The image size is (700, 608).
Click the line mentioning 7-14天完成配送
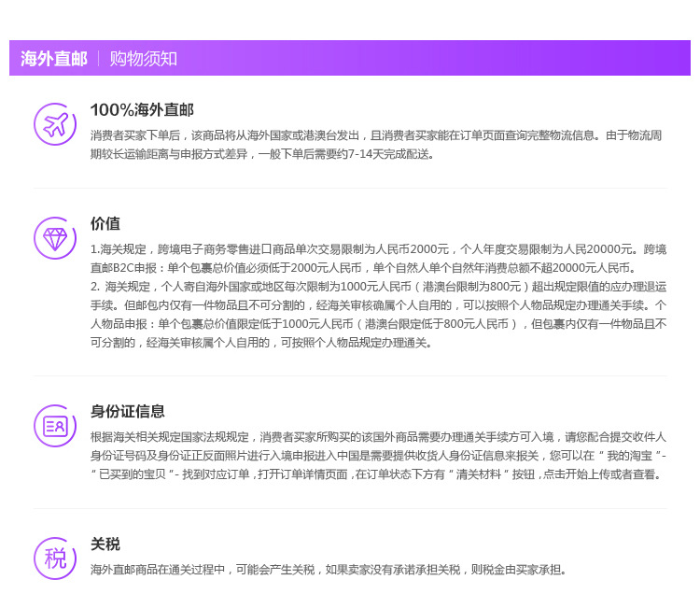click(262, 154)
